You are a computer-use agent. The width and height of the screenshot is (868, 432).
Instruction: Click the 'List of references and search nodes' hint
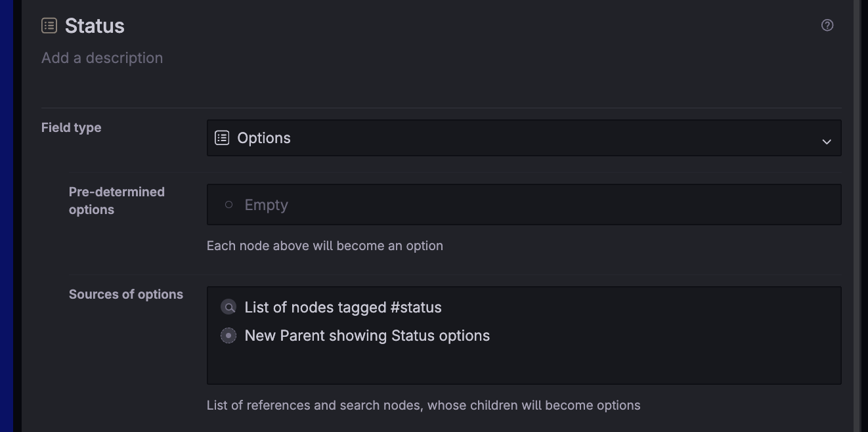click(x=423, y=405)
